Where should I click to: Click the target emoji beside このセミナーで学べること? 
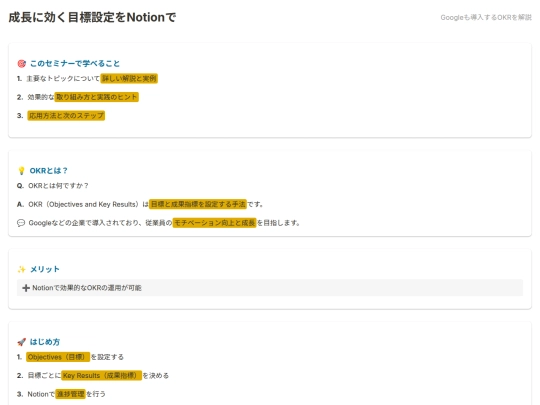tap(21, 63)
